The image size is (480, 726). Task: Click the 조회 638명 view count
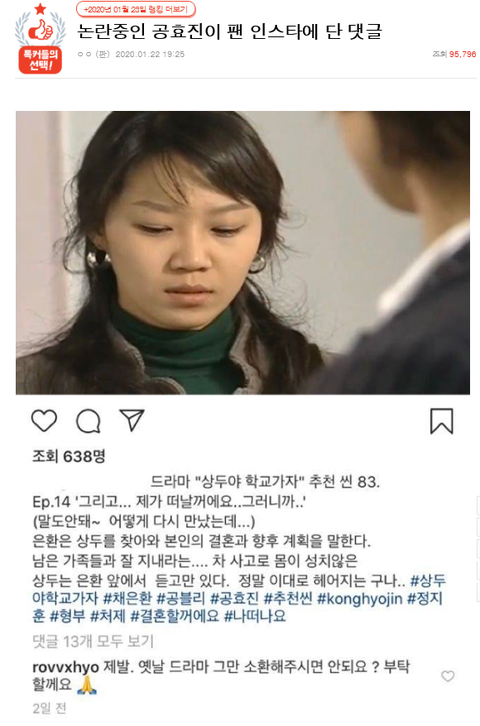tap(69, 457)
